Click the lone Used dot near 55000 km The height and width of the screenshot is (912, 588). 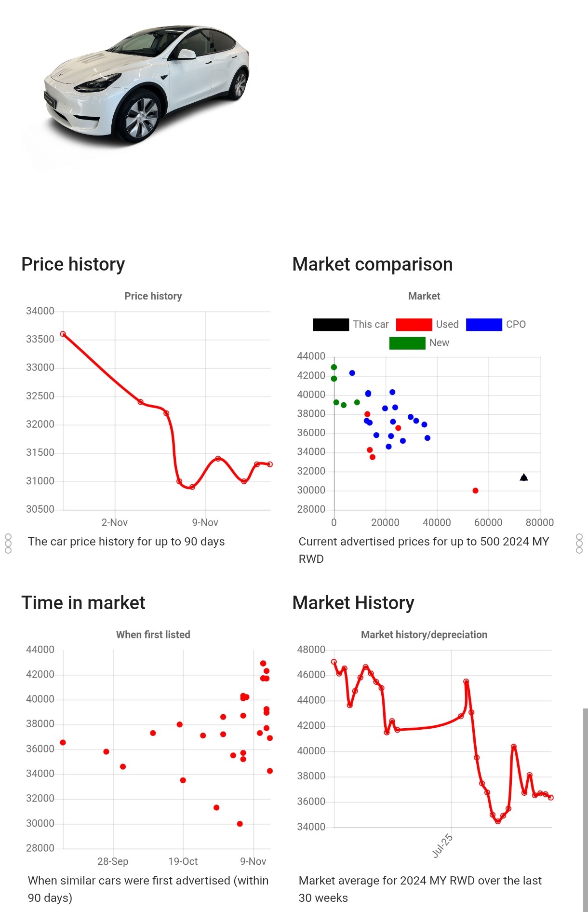pos(475,490)
